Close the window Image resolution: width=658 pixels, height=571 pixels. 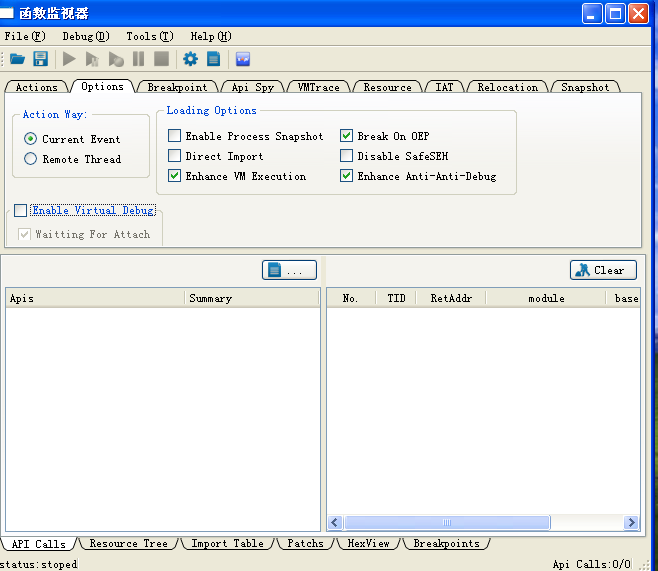click(638, 13)
